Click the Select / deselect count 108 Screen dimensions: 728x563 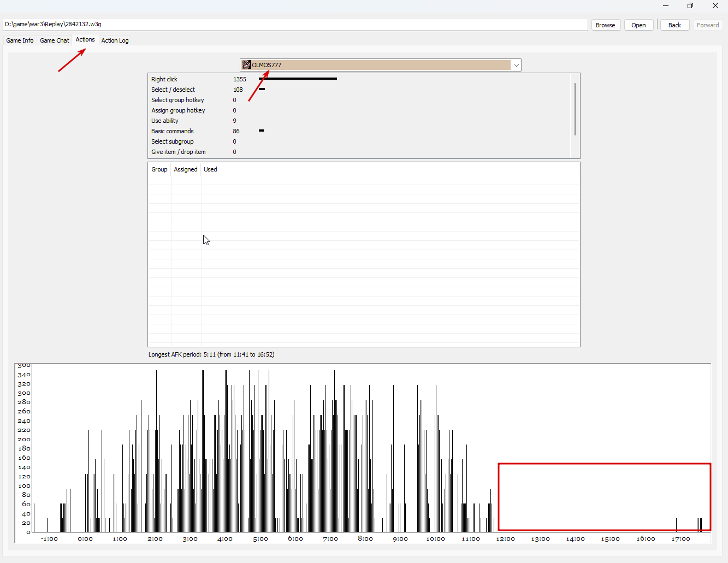(x=238, y=90)
